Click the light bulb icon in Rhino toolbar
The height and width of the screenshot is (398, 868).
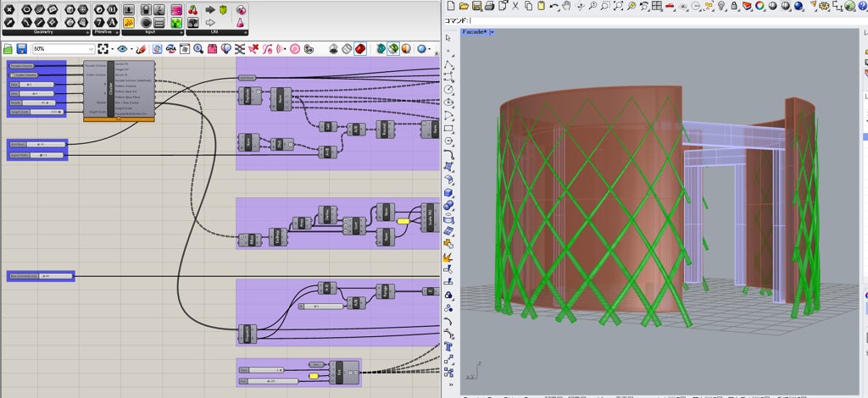pyautogui.click(x=721, y=7)
